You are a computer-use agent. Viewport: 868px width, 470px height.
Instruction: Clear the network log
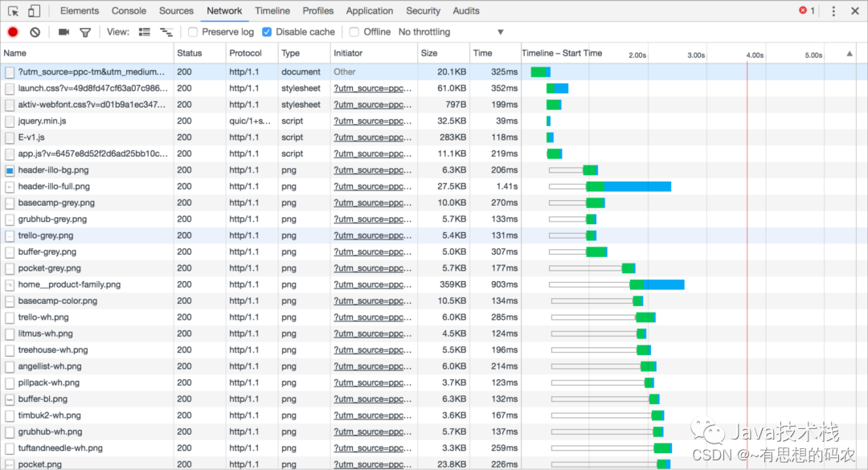(x=35, y=32)
